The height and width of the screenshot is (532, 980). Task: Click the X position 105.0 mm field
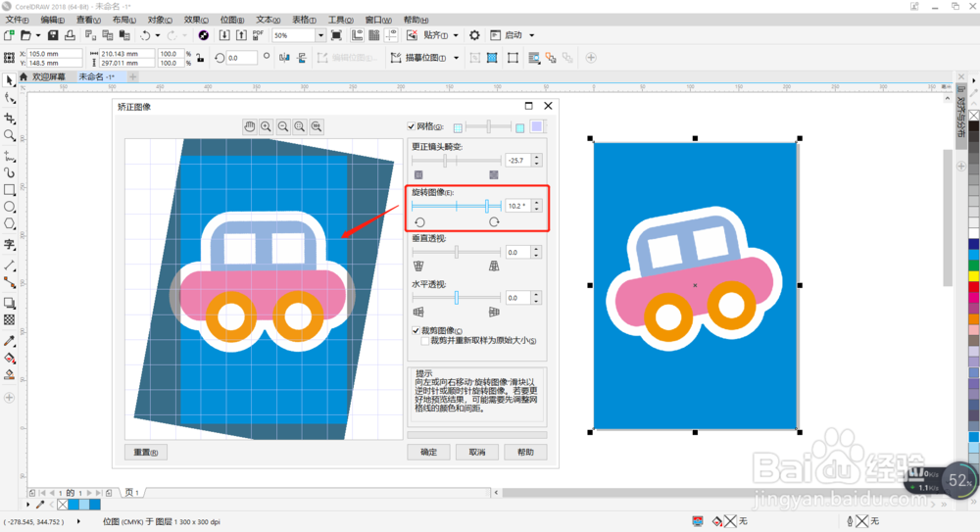pos(54,54)
